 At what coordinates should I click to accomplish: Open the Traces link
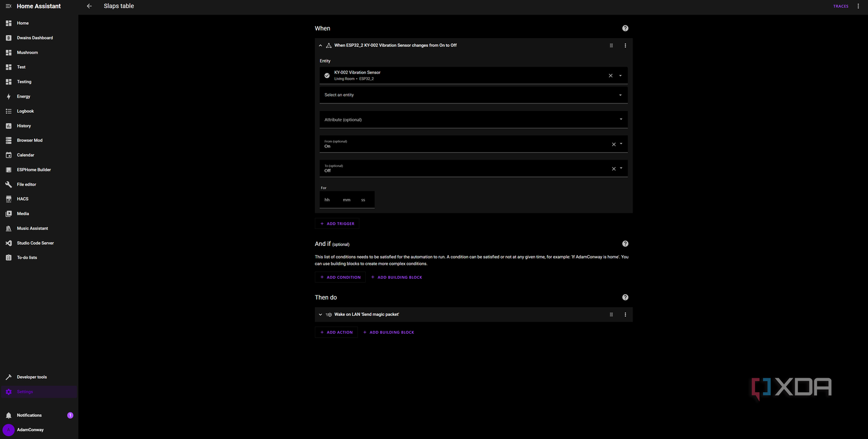841,6
